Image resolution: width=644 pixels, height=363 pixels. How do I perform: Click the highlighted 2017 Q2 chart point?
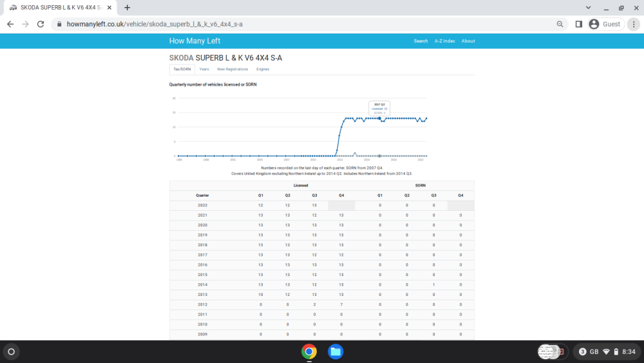[x=379, y=119]
